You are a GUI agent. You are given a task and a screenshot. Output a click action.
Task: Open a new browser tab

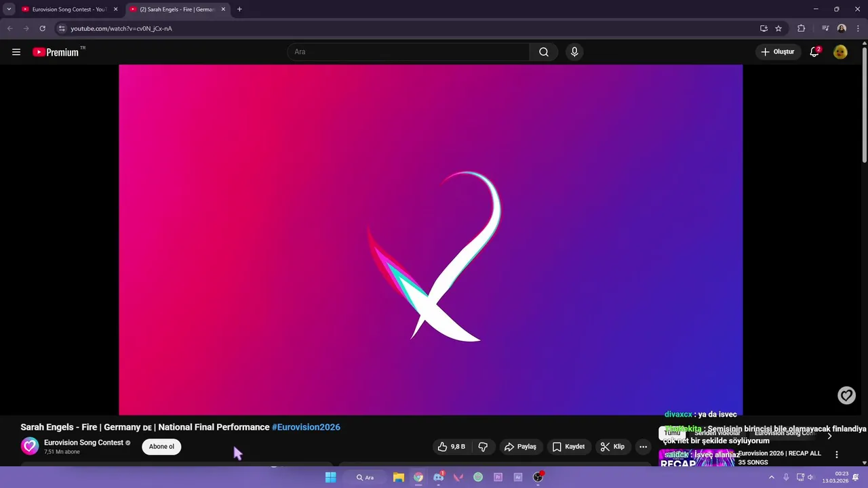click(x=239, y=9)
